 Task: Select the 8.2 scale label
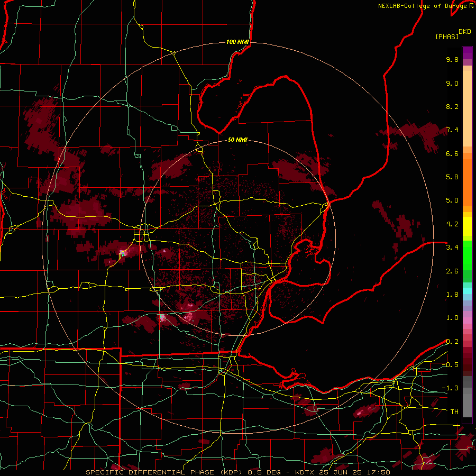pos(452,106)
